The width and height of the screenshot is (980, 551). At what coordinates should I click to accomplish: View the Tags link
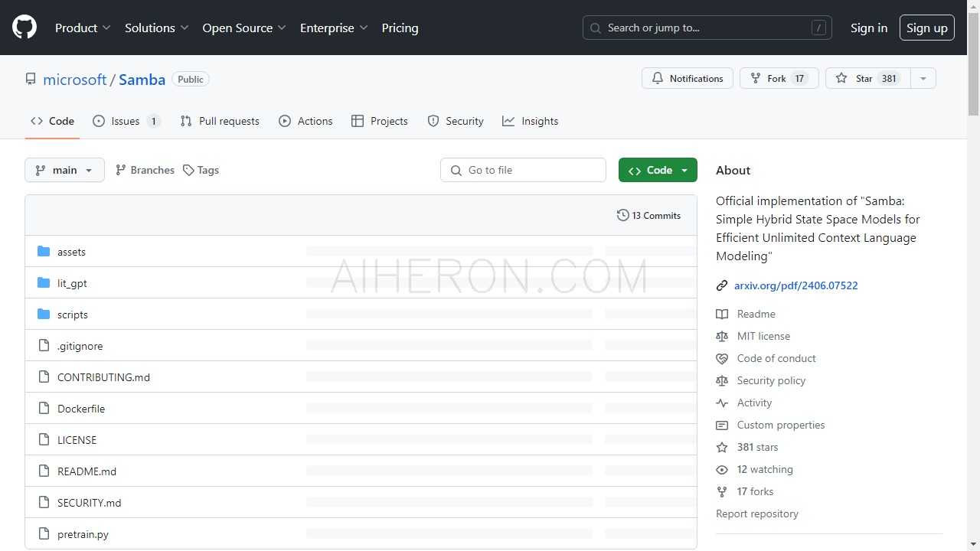tap(201, 170)
